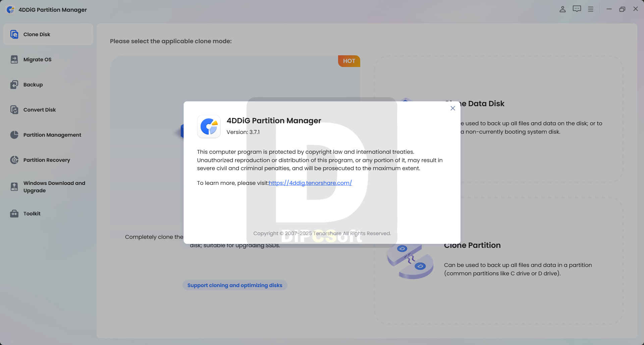
Task: Click the Version: 3.7.1 text
Action: tap(243, 132)
